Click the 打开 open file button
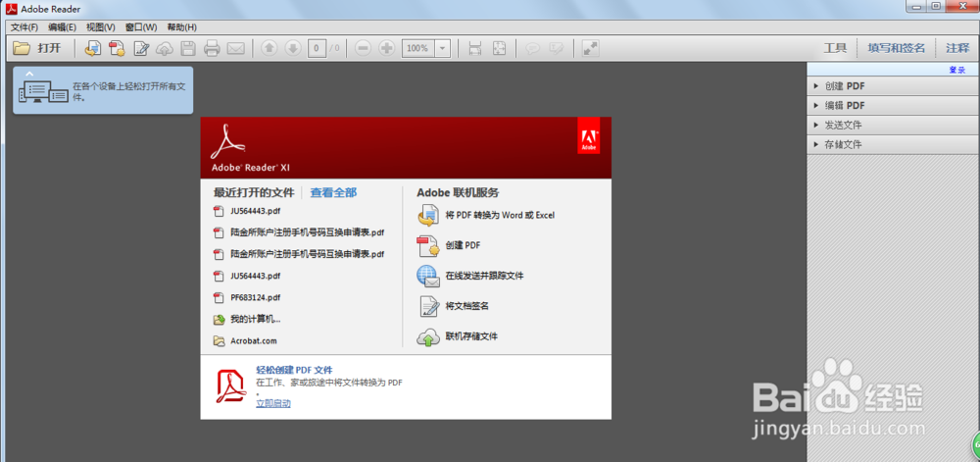Screen dimensions: 980x462 pyautogui.click(x=37, y=48)
